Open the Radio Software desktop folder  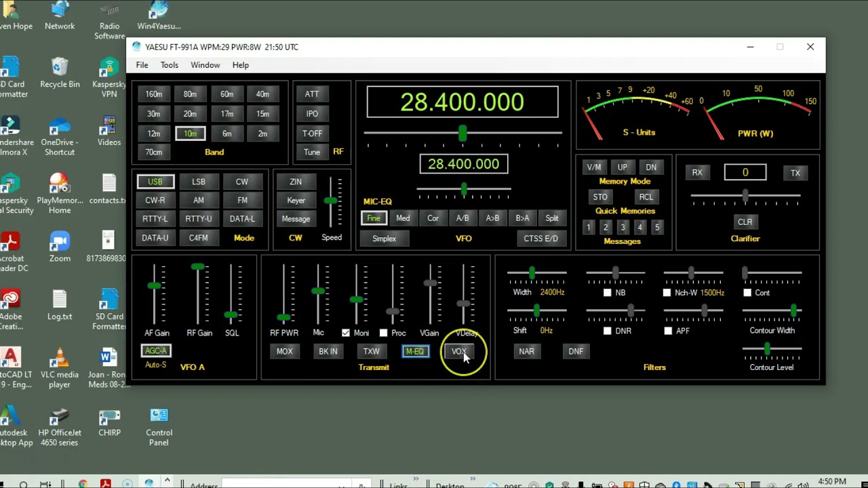click(x=109, y=20)
